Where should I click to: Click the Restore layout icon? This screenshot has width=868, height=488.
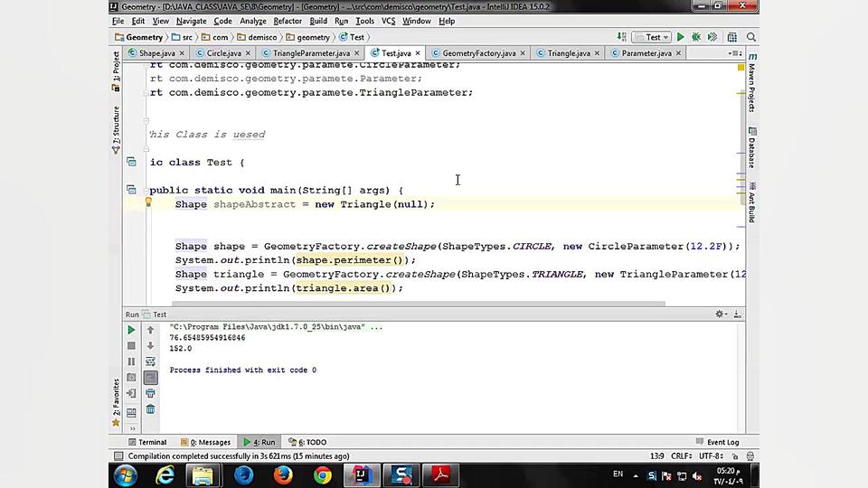tap(131, 412)
